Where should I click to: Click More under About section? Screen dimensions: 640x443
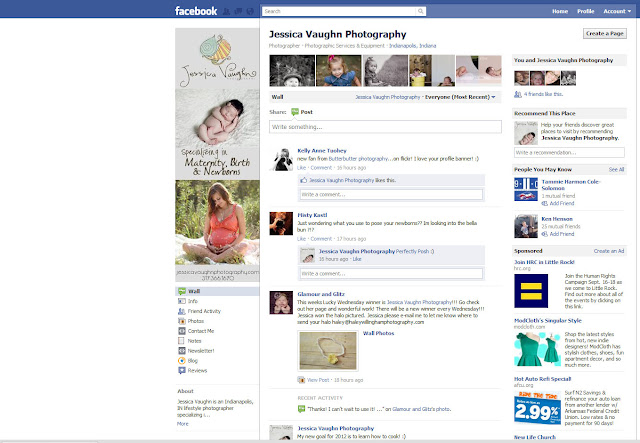(183, 424)
